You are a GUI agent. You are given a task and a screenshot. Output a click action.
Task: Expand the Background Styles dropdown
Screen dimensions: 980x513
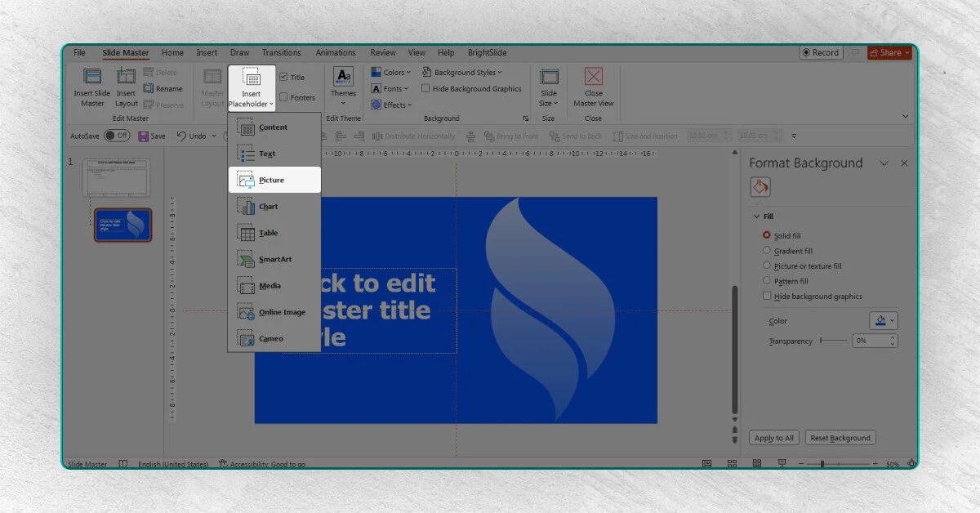click(x=462, y=73)
